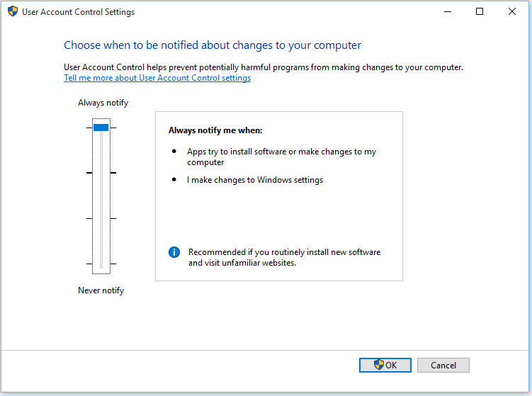Screen dimensions: 532x396
Task: Click the 'Always notify' label
Action: click(103, 103)
